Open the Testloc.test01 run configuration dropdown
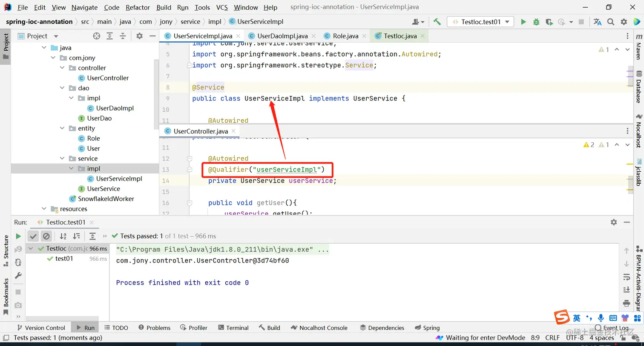 click(x=480, y=22)
